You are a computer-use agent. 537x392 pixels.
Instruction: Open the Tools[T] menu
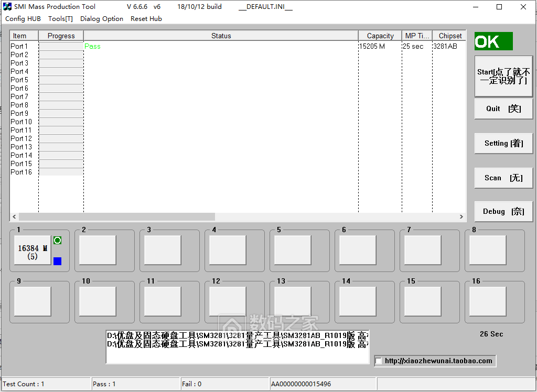(60, 19)
